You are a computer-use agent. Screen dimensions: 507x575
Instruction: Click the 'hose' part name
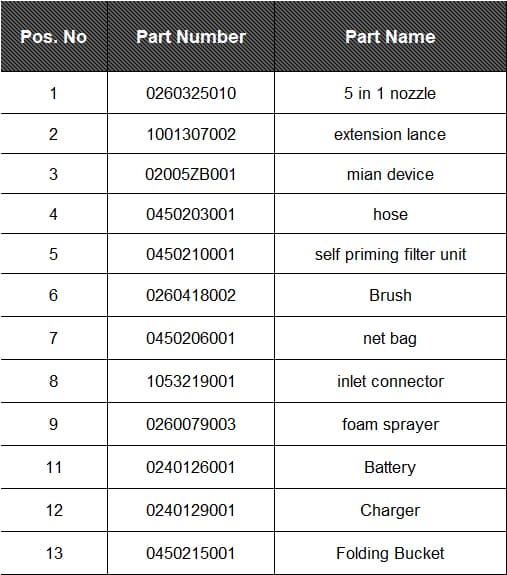tap(390, 214)
